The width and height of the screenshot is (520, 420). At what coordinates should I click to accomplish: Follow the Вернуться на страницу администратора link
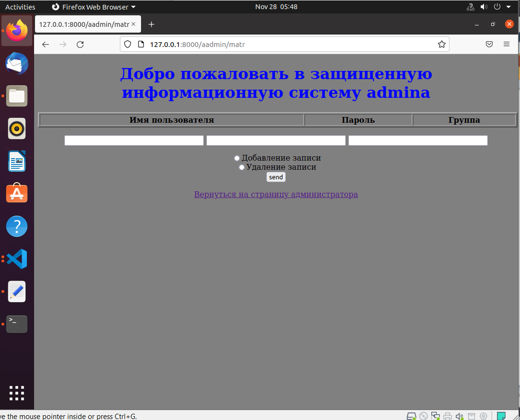tap(276, 194)
